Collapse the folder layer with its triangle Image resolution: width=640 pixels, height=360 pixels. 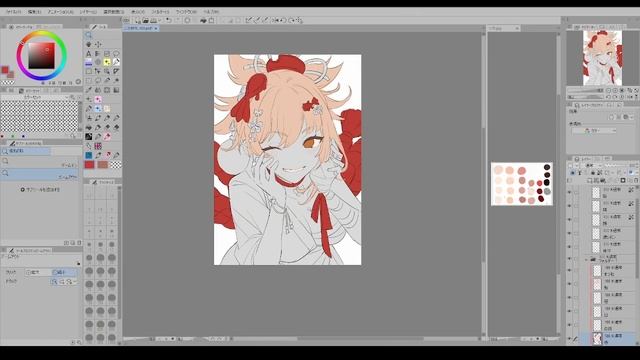tap(586, 259)
